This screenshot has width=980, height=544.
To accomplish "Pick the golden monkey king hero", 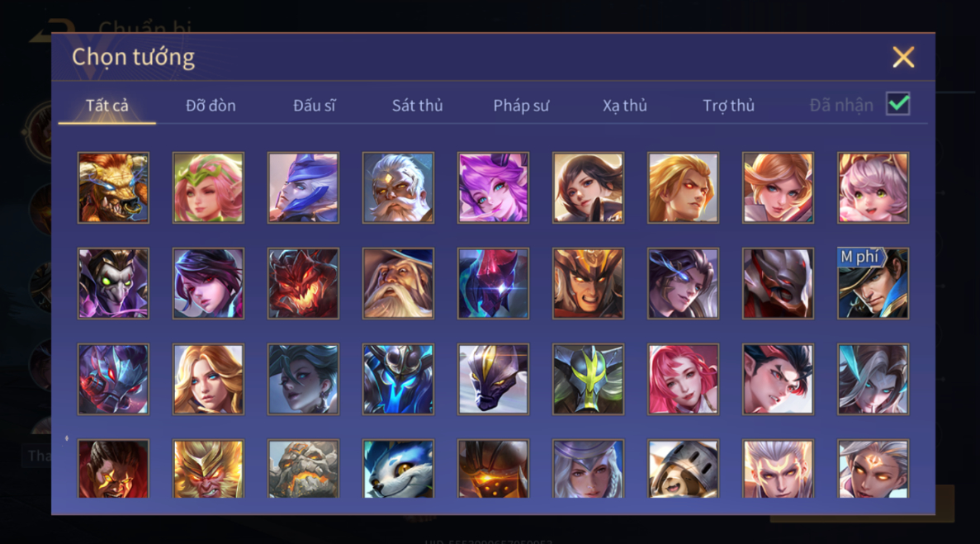I will tap(208, 468).
